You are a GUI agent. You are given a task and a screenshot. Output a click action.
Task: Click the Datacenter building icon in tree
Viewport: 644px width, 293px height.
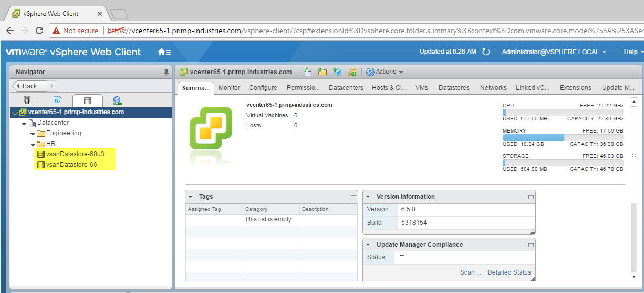(32, 123)
